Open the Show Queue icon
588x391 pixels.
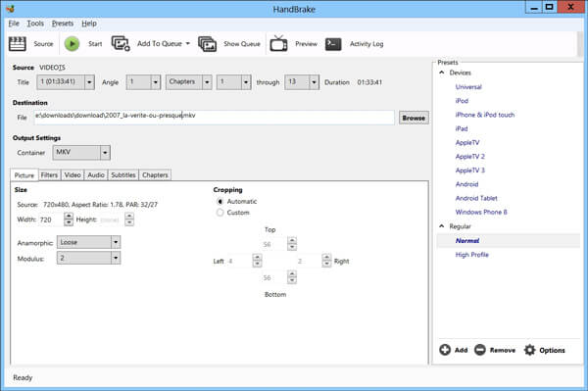click(x=207, y=44)
